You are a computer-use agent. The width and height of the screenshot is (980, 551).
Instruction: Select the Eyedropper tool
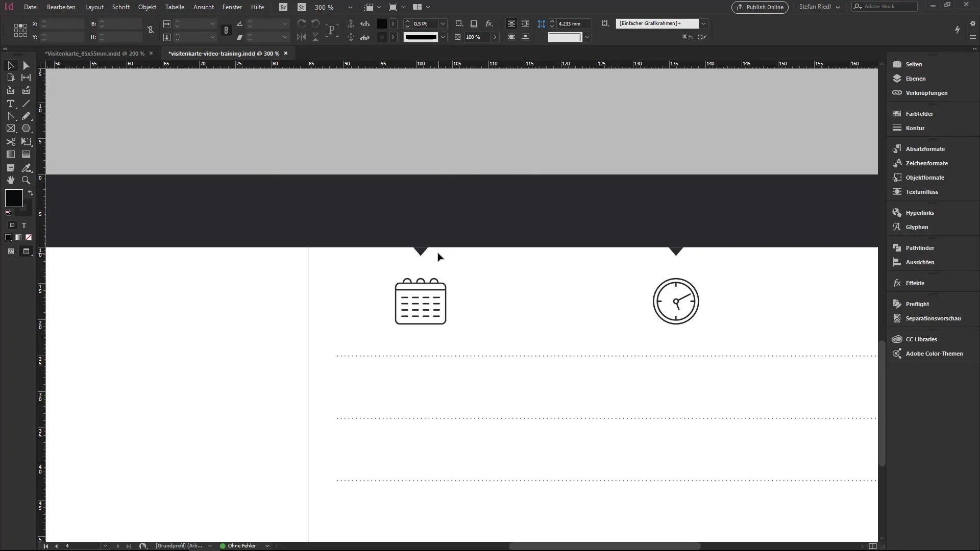[26, 168]
